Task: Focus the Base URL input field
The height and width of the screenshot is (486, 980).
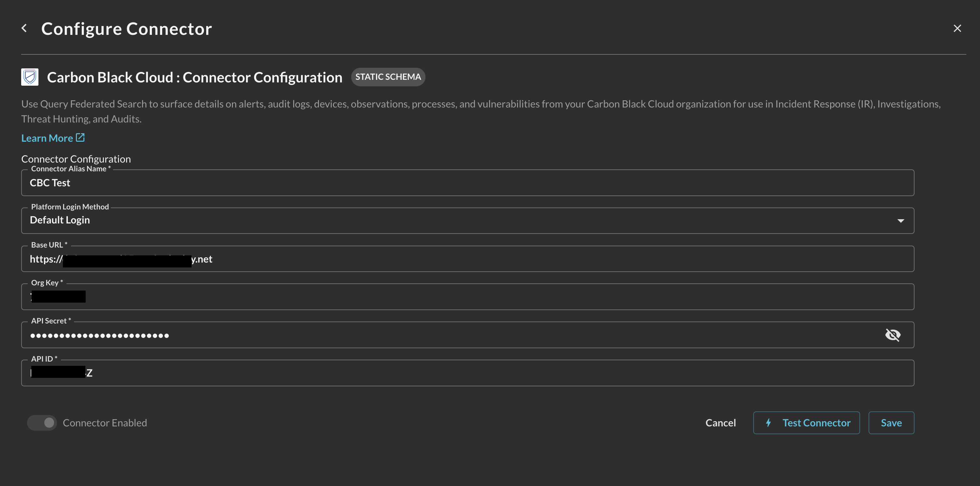Action: [533, 259]
